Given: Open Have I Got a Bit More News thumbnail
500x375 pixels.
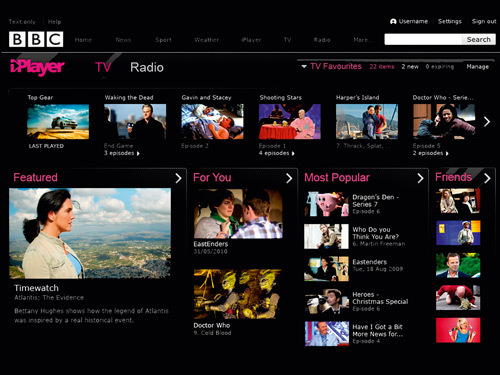Looking at the screenshot, I should (326, 334).
